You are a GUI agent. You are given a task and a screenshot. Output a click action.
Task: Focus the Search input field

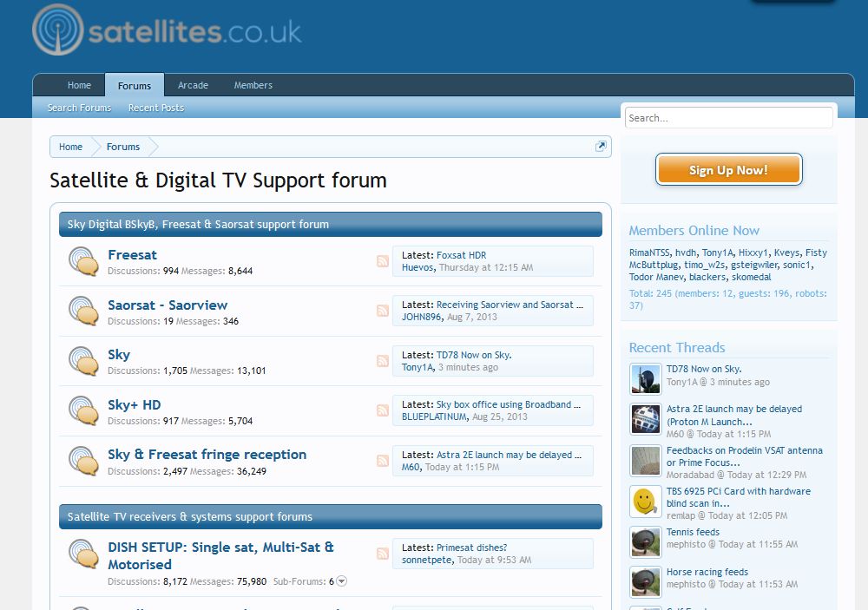728,118
